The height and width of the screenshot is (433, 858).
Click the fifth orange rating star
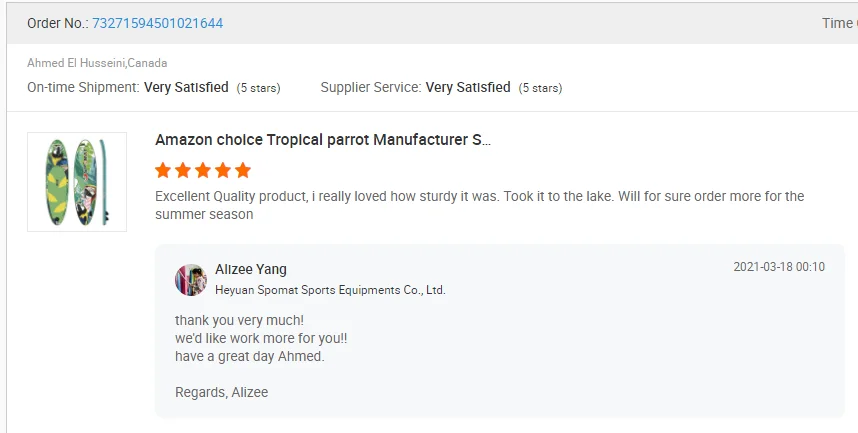[242, 170]
